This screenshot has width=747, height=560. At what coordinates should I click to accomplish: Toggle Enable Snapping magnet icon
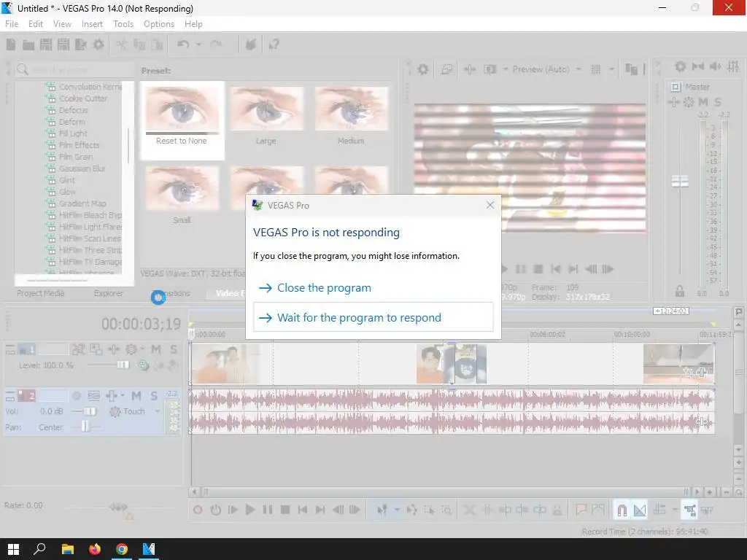coord(622,510)
